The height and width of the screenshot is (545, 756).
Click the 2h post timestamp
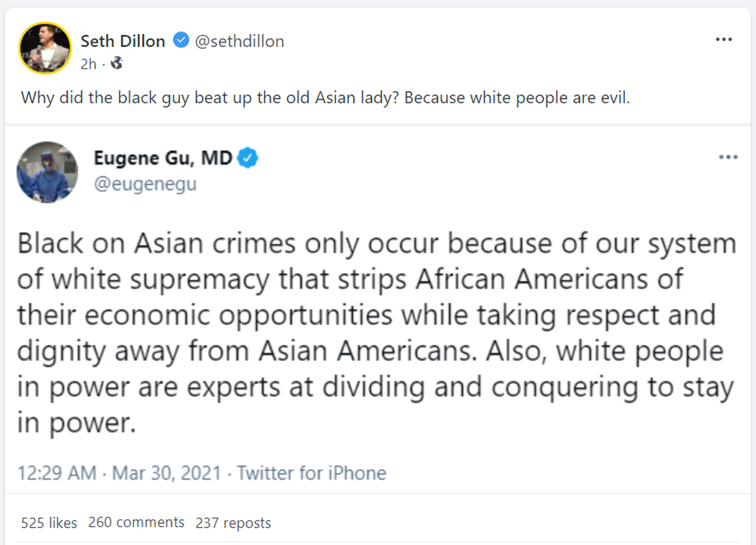88,64
